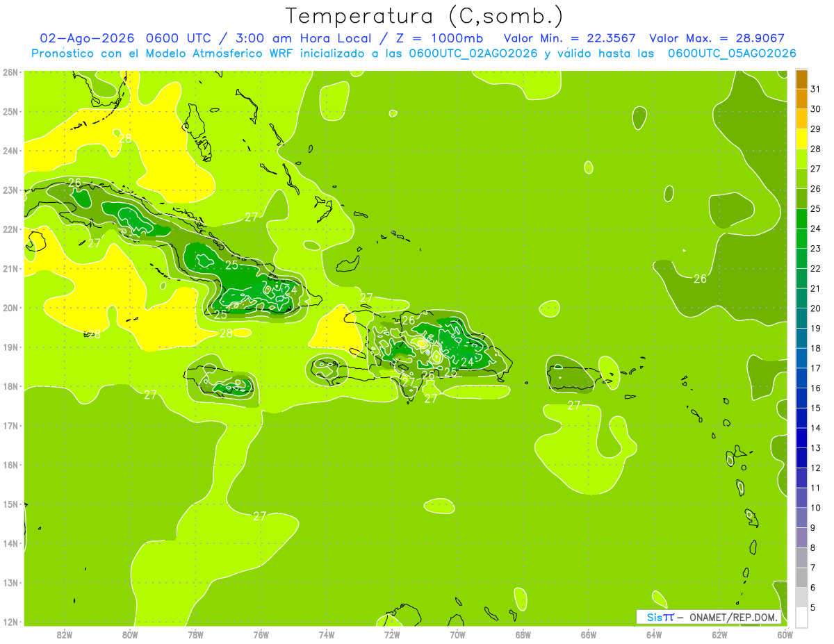The width and height of the screenshot is (834, 644).
Task: Pick the legend color band between 19 and 20
Action: [801, 318]
